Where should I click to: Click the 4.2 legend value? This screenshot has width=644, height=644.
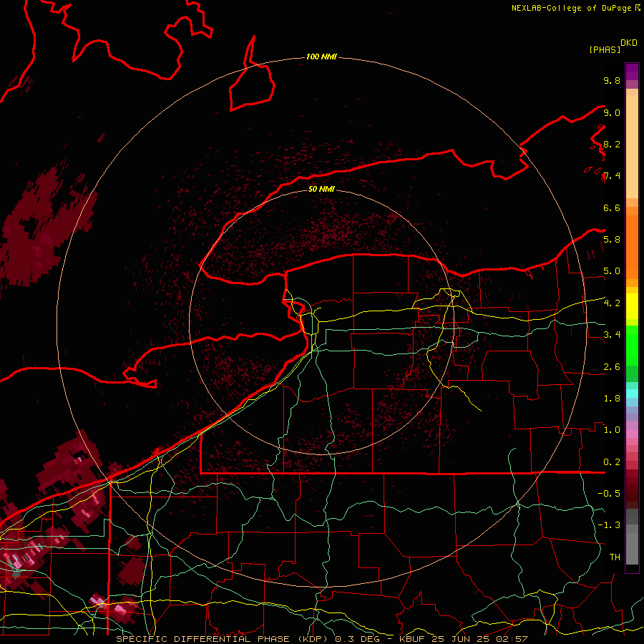[612, 303]
